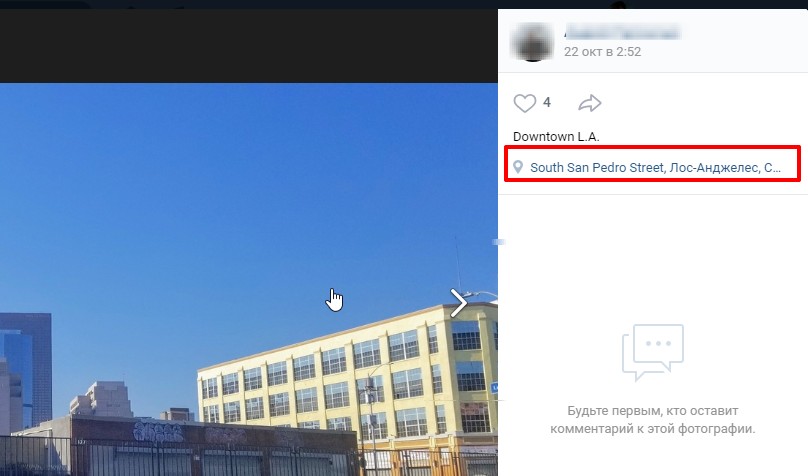Click the location pin icon
Viewport: 808px width, 476px height.
[518, 167]
